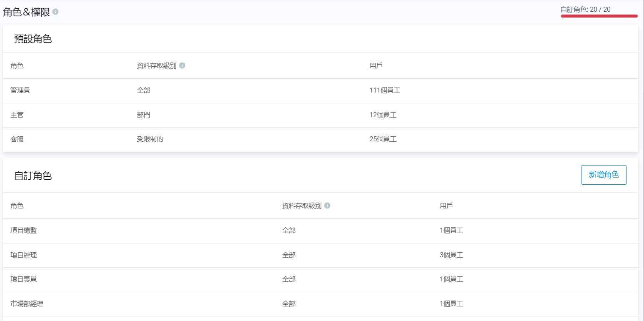This screenshot has height=321, width=644.
Task: Click 資料存取級別 column header in 預設角色 table
Action: [156, 65]
